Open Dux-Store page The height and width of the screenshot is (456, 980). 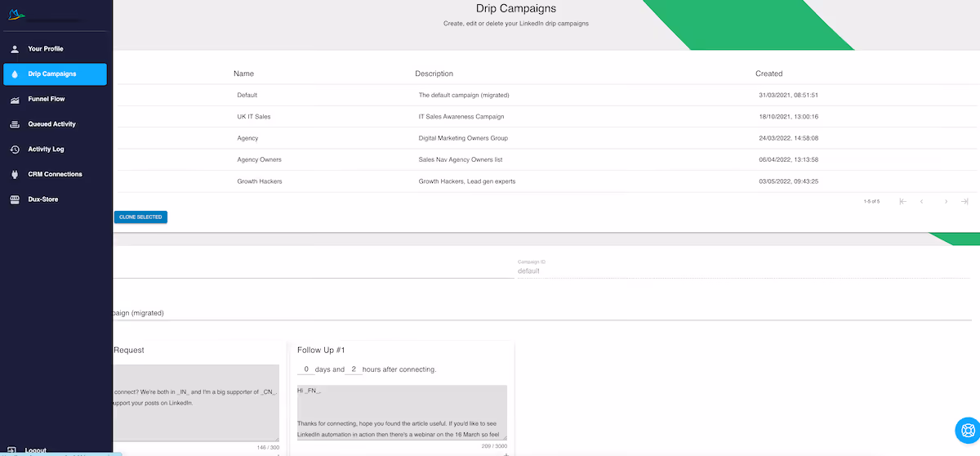(x=55, y=199)
